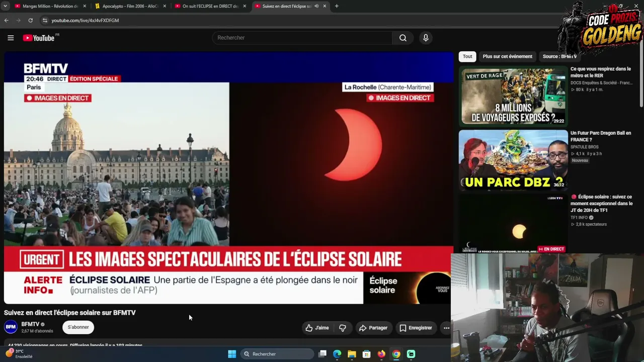Open Task View on the taskbar
Image resolution: width=644 pixels, height=362 pixels.
(x=323, y=354)
